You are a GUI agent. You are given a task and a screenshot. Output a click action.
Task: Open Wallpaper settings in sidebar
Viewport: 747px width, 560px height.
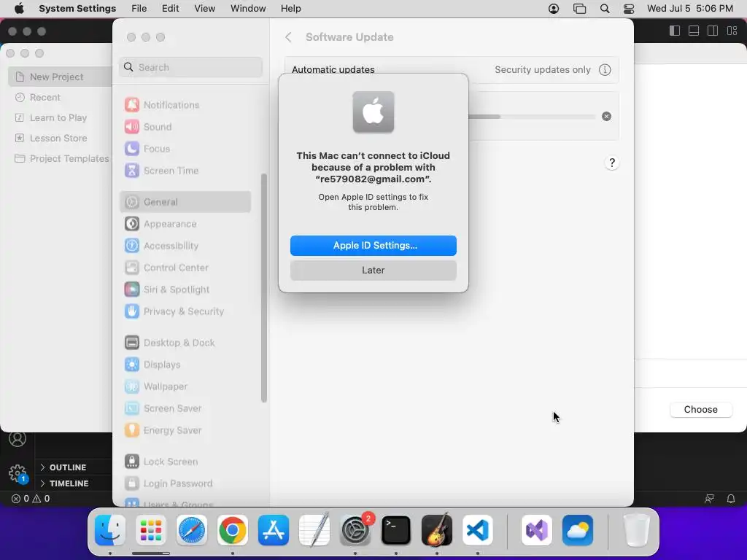[x=185, y=386]
